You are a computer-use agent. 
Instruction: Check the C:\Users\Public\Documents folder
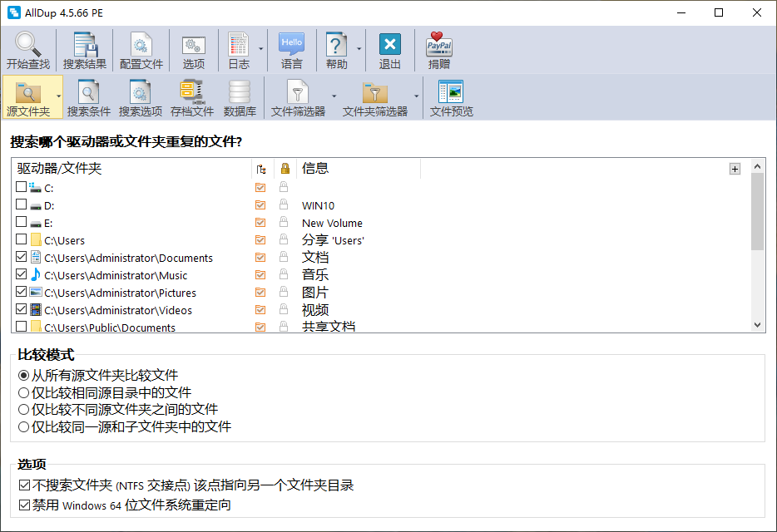pos(22,327)
